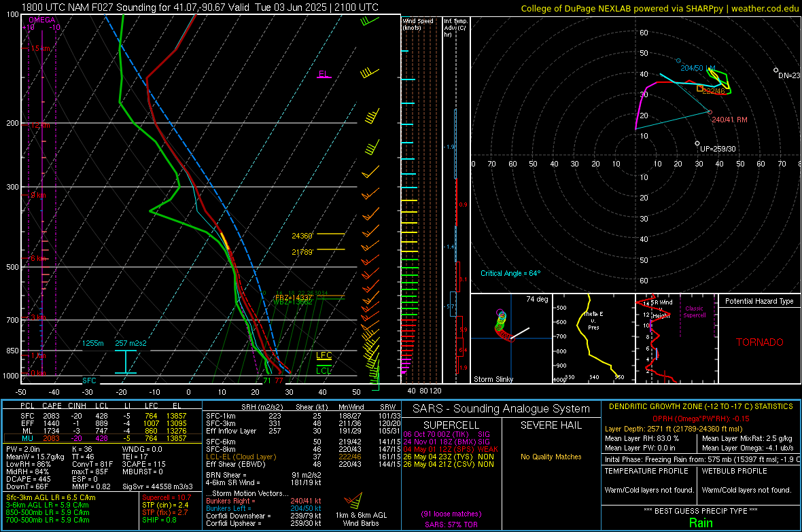
Task: Click the OMEGA label on the skew-T
Action: [41, 20]
